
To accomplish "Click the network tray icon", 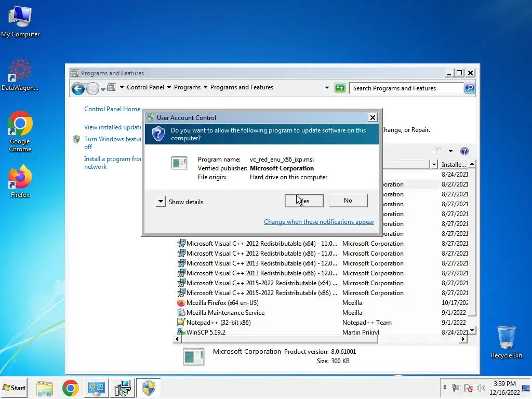I will tap(456, 388).
